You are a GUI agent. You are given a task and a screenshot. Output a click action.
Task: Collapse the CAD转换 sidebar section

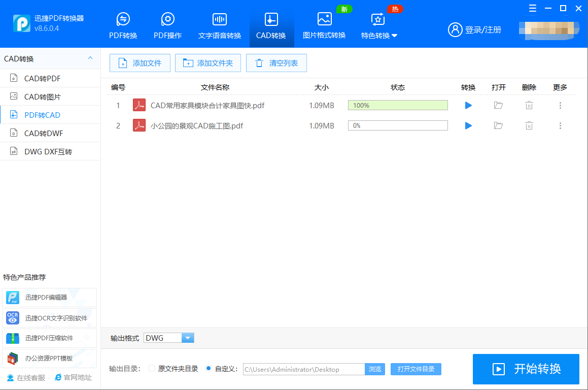click(90, 58)
